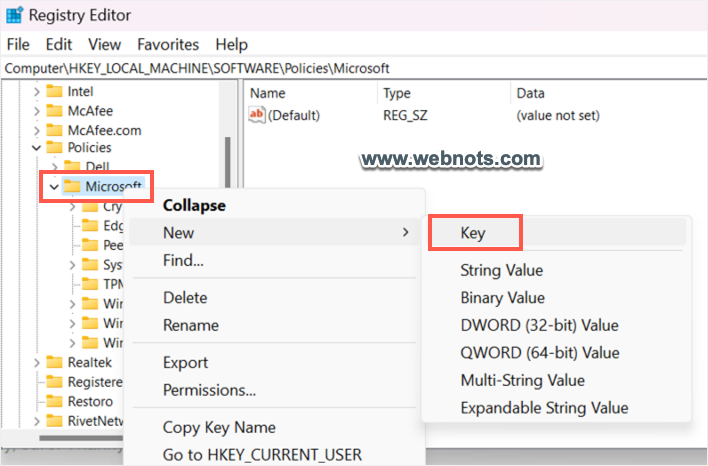Viewport: 708px width, 466px height.
Task: Click the Microsoft folder icon in tree
Action: coord(72,187)
